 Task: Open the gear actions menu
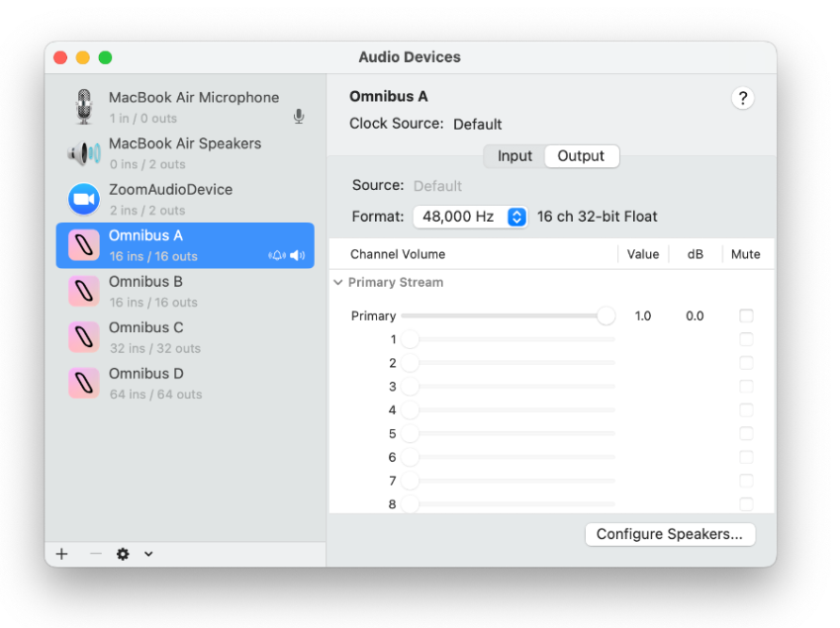[x=123, y=554]
